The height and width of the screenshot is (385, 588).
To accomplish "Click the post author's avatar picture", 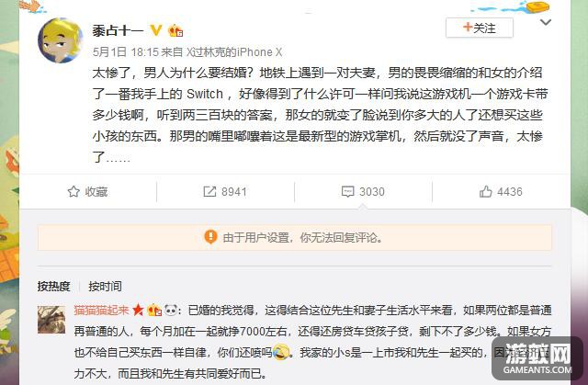I will coord(60,40).
